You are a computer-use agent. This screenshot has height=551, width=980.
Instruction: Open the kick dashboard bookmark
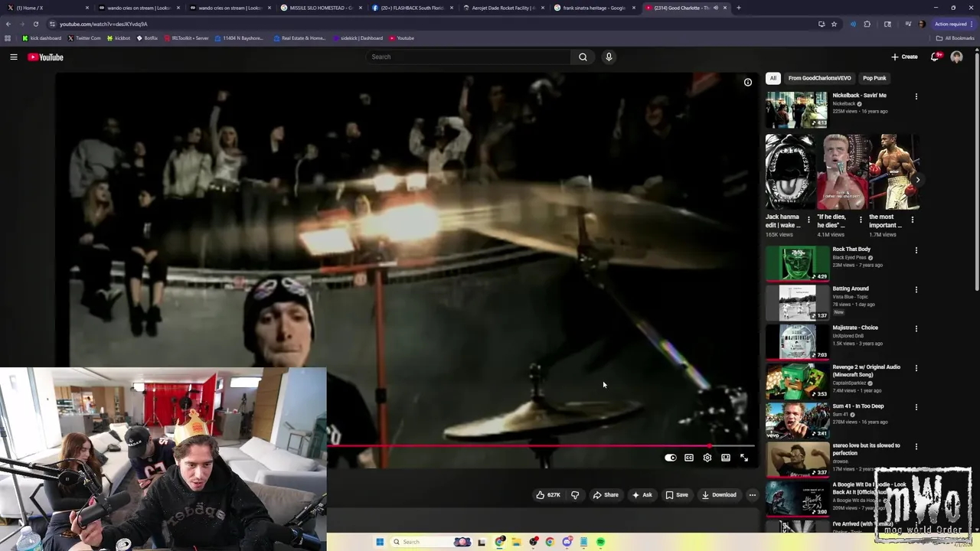(42, 38)
